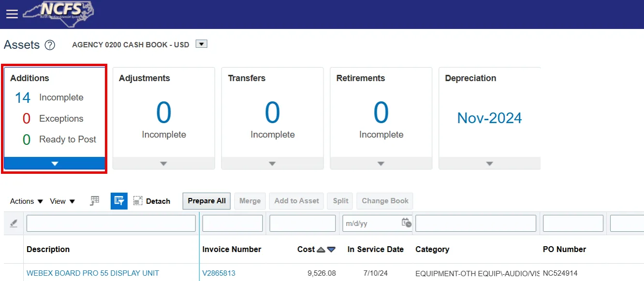Sort Cost column descending
644x281 pixels.
coord(331,250)
